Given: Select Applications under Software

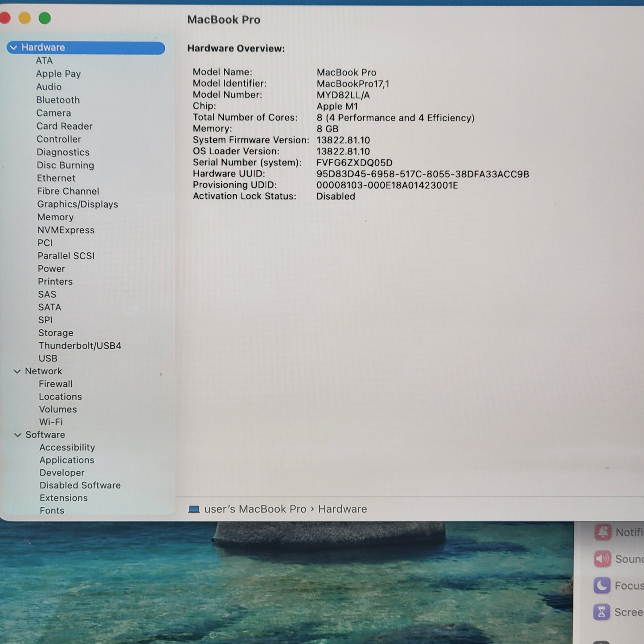Looking at the screenshot, I should tap(67, 460).
